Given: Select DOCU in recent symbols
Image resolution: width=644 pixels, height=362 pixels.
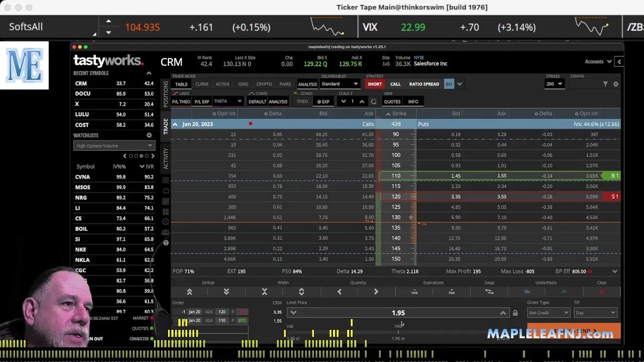Looking at the screenshot, I should click(x=114, y=94).
